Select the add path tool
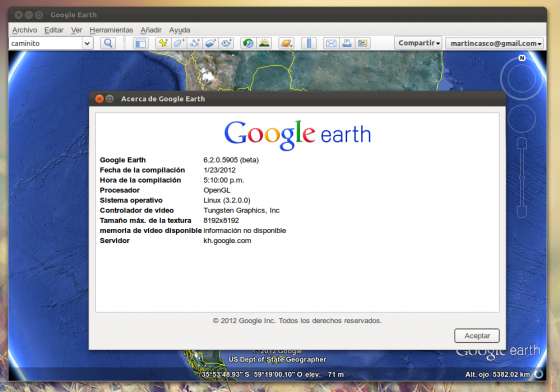 tap(194, 43)
